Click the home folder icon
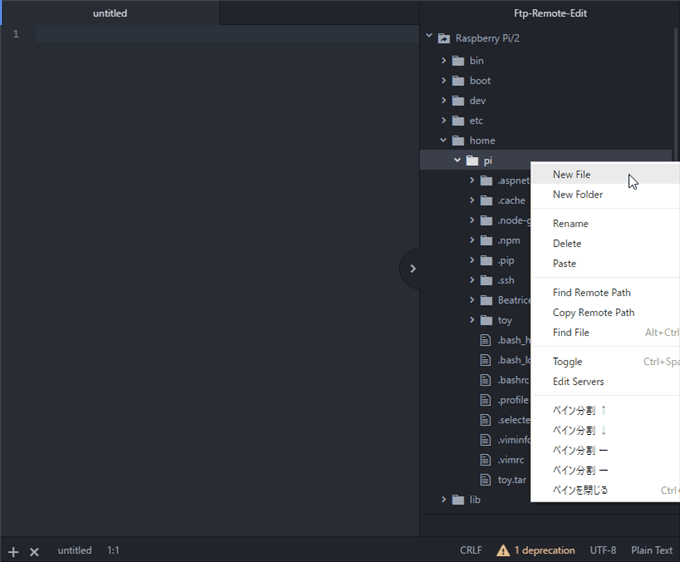 [x=458, y=140]
